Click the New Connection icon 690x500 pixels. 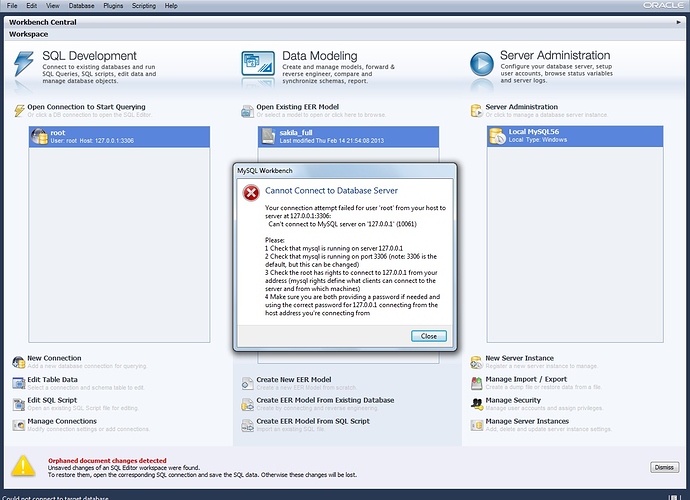(x=18, y=362)
